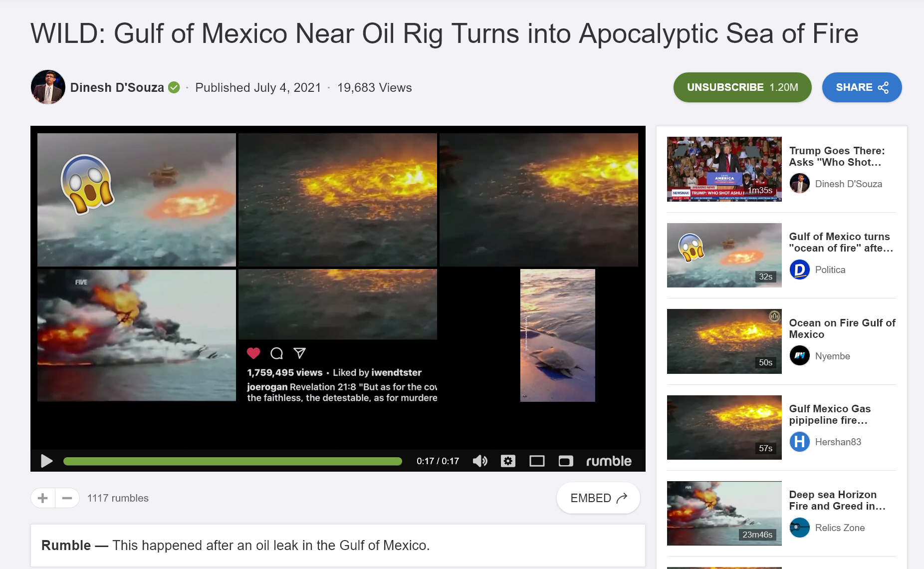
Task: Open Deep sea Horizon video thumbnail
Action: [724, 513]
